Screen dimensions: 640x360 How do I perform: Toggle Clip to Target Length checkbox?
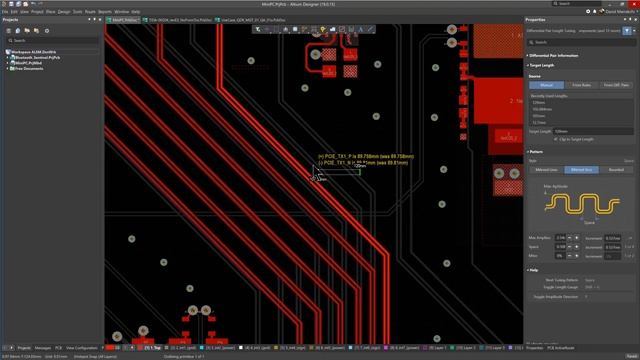(x=556, y=139)
